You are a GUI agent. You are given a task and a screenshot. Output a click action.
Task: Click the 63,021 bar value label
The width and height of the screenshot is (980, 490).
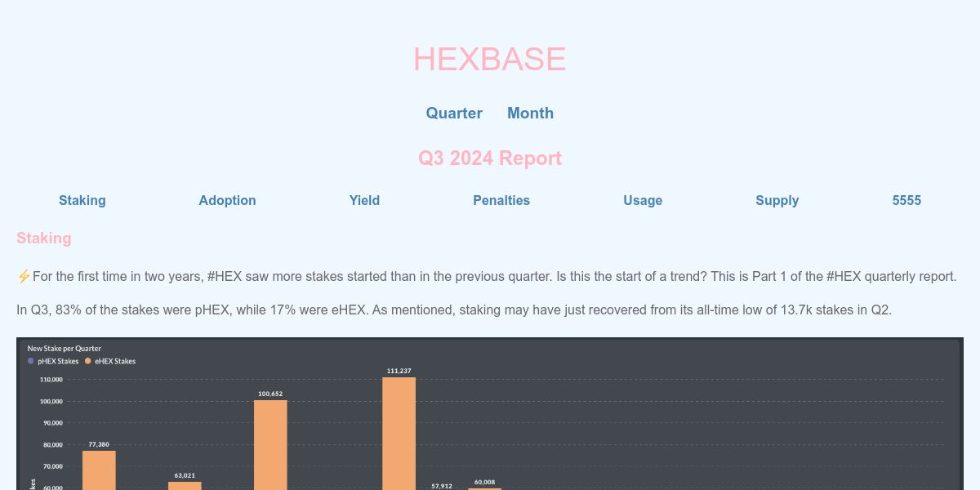point(185,475)
